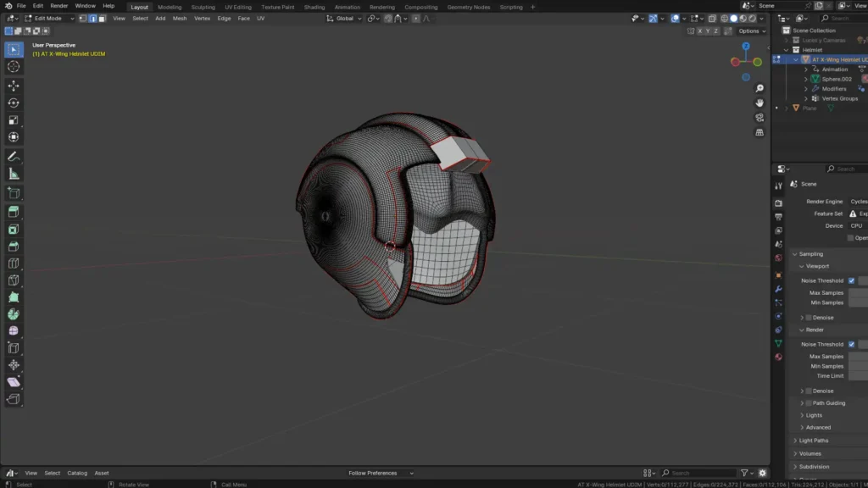Switch to perspective/orthographic grid view icon
868x488 pixels.
click(x=759, y=132)
